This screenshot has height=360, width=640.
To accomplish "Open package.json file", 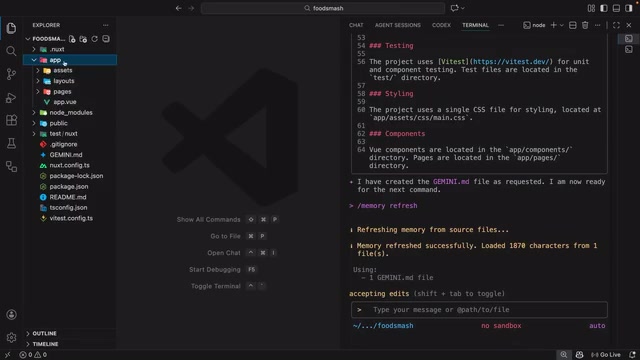I will (x=70, y=187).
